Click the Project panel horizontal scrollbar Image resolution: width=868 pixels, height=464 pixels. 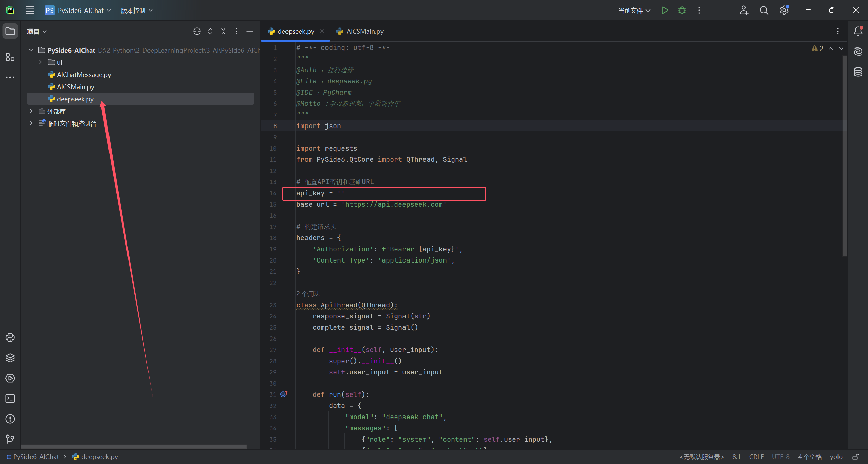134,446
